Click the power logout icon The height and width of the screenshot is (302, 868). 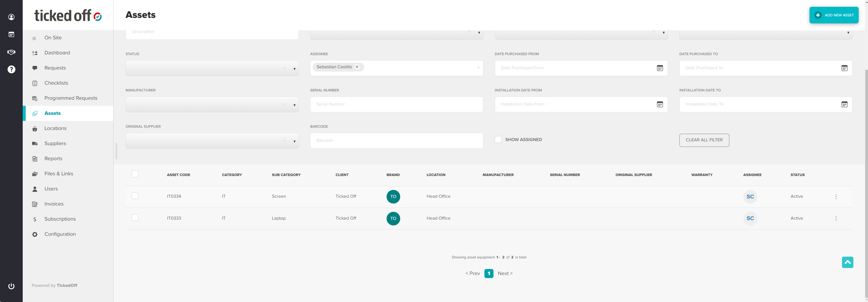click(x=11, y=286)
